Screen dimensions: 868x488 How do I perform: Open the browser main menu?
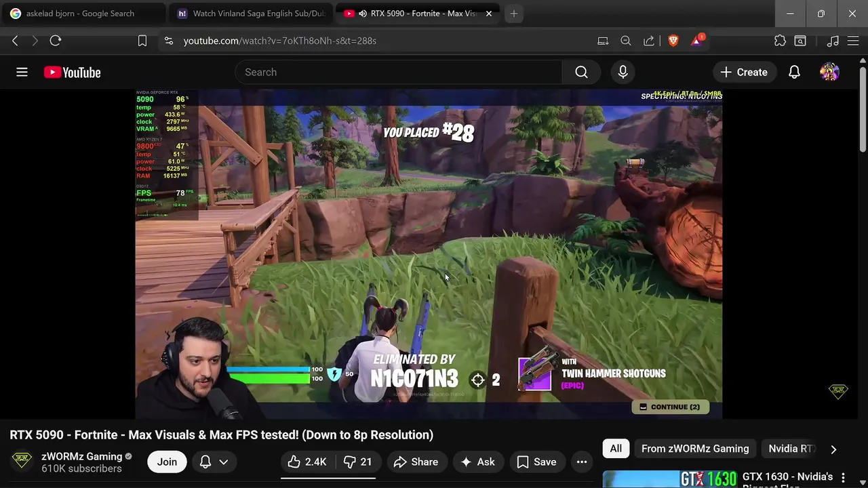pyautogui.click(x=853, y=41)
